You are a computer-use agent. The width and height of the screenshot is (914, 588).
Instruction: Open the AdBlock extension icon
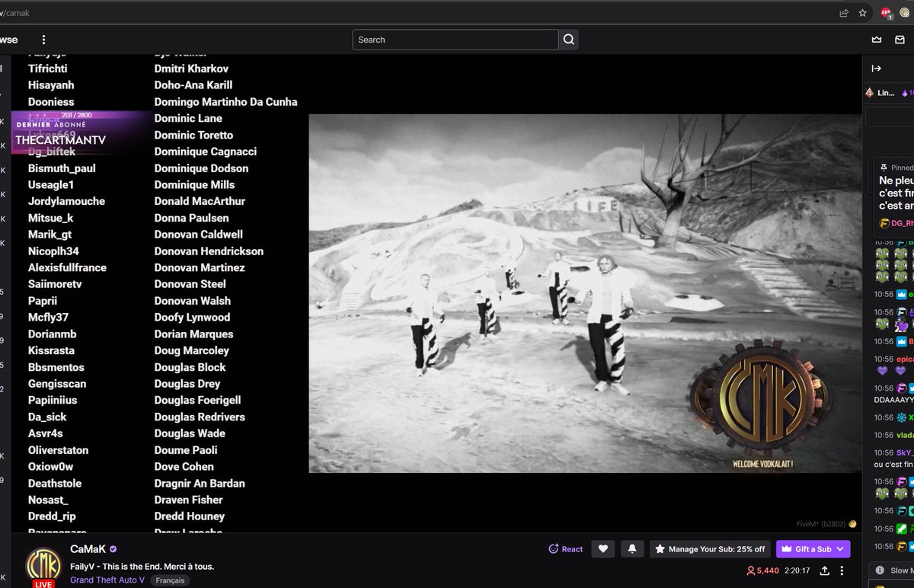point(886,13)
